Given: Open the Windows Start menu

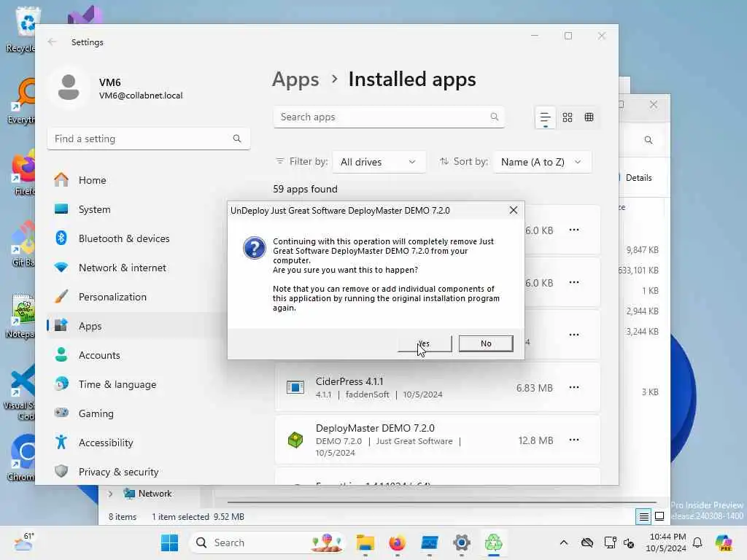Looking at the screenshot, I should click(169, 542).
